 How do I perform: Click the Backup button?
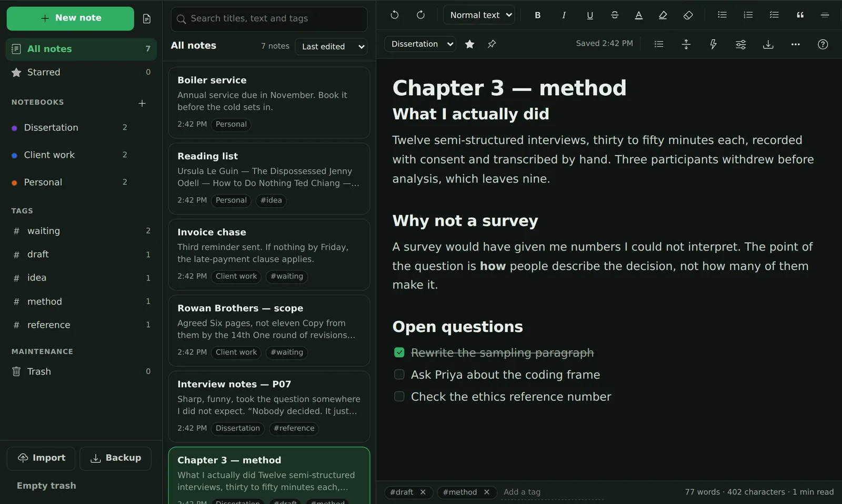tap(115, 458)
